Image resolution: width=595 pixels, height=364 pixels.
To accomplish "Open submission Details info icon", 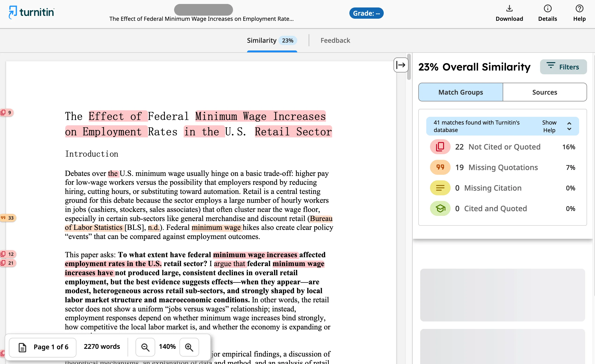I will click(x=547, y=8).
